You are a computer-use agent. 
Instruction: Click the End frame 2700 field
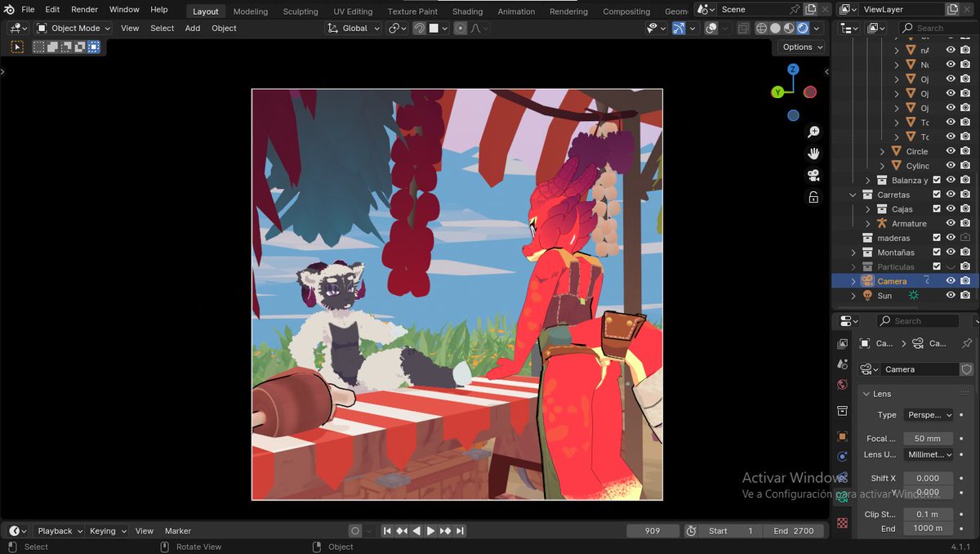tap(795, 531)
